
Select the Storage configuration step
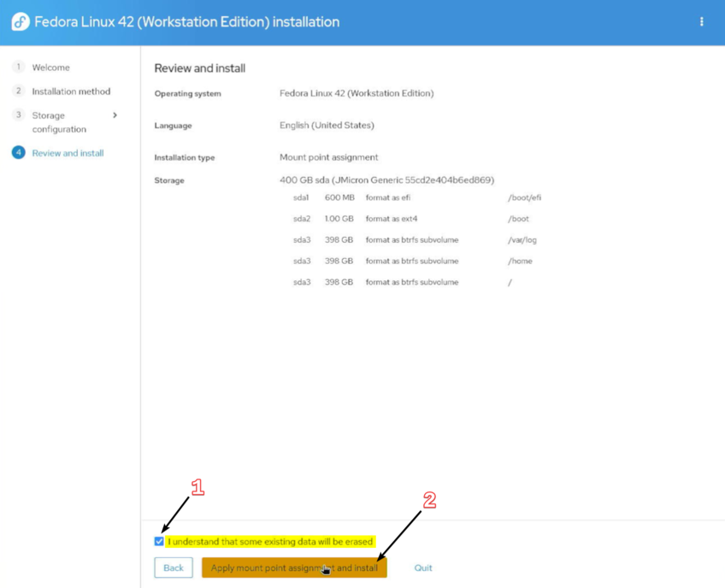tap(59, 122)
